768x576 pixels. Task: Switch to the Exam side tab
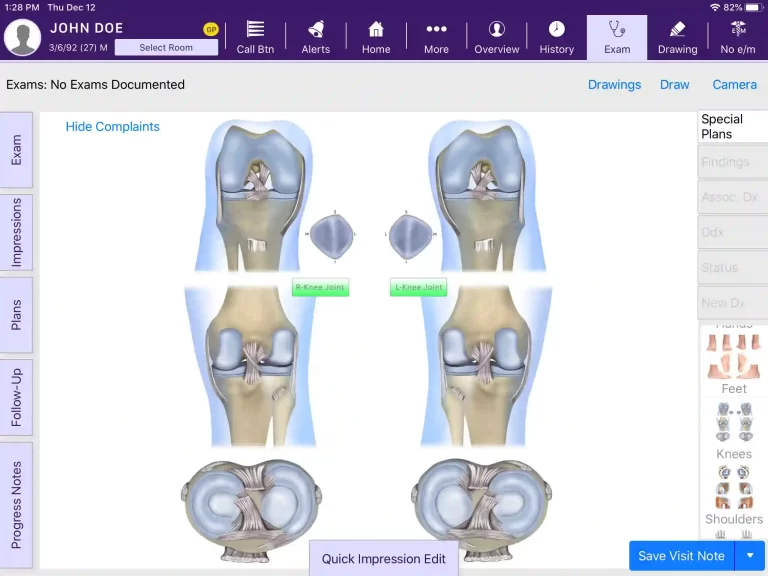tap(16, 150)
